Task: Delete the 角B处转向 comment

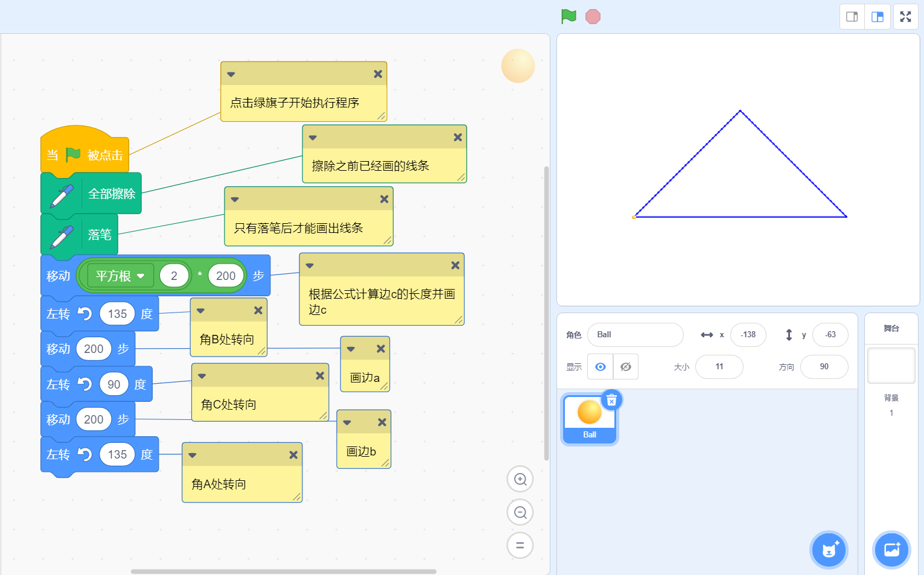Action: coord(258,310)
